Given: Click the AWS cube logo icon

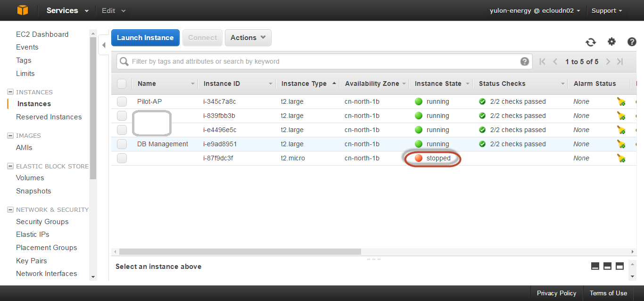Looking at the screenshot, I should pos(22,10).
